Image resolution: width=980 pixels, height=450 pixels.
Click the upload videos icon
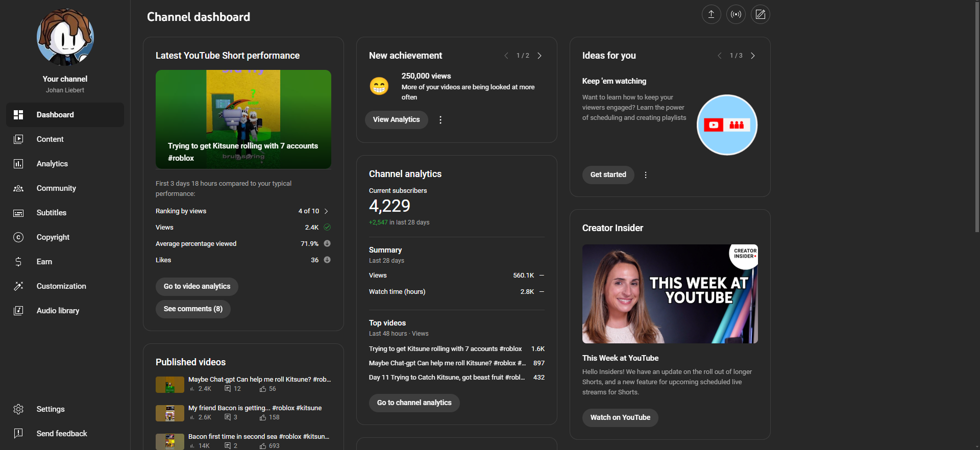coord(711,14)
